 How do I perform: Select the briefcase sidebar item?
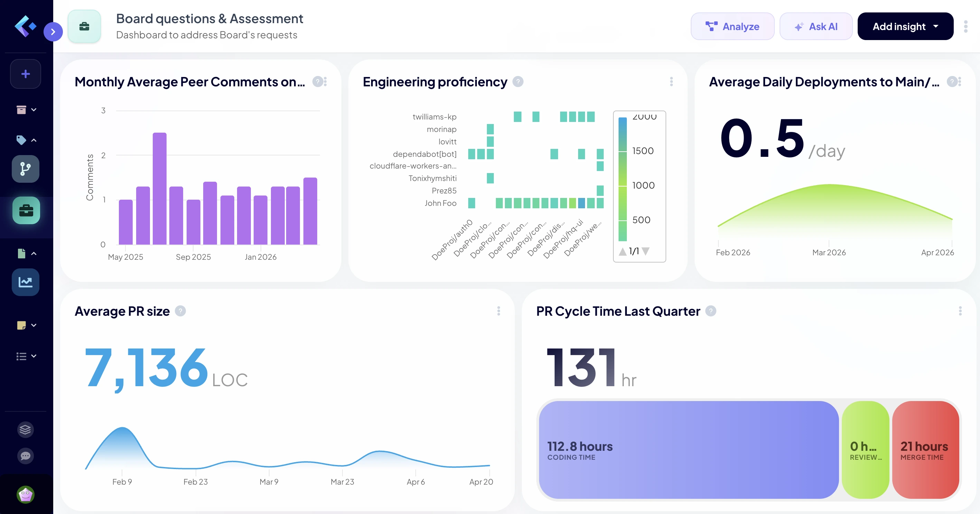coord(26,210)
